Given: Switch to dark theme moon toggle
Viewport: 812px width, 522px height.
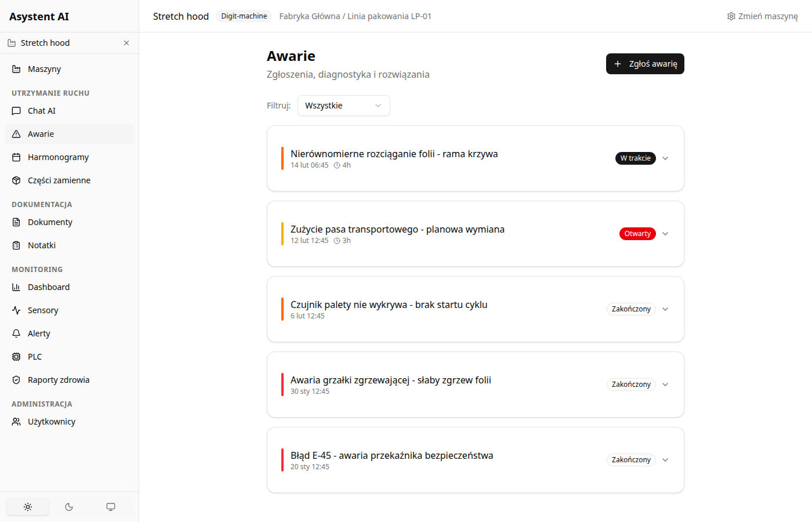Looking at the screenshot, I should point(69,507).
